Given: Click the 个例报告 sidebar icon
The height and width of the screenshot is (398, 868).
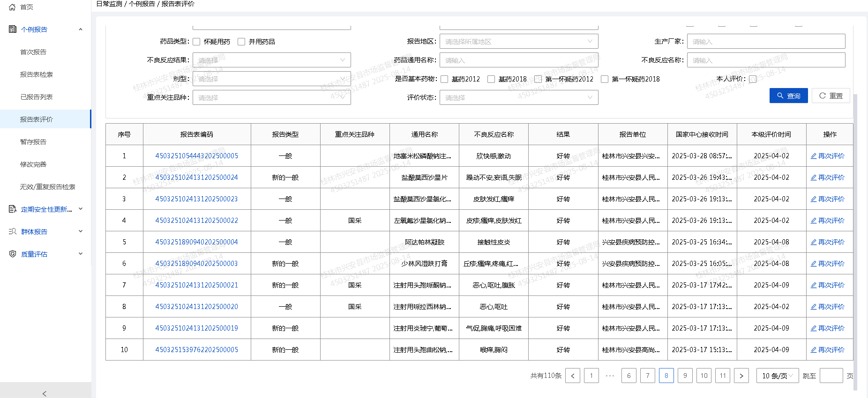Looking at the screenshot, I should pos(13,29).
